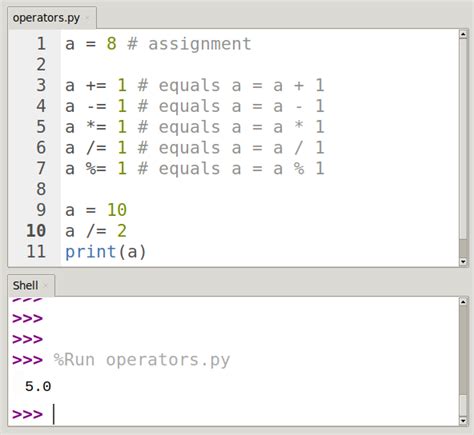Click the comment 'equals a = a % 1'

point(241,168)
